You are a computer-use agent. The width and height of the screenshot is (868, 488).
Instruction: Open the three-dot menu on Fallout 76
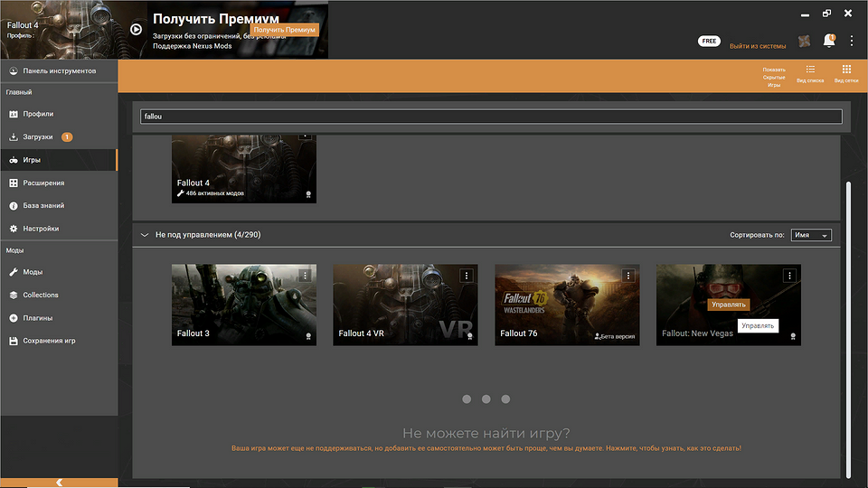pos(628,276)
